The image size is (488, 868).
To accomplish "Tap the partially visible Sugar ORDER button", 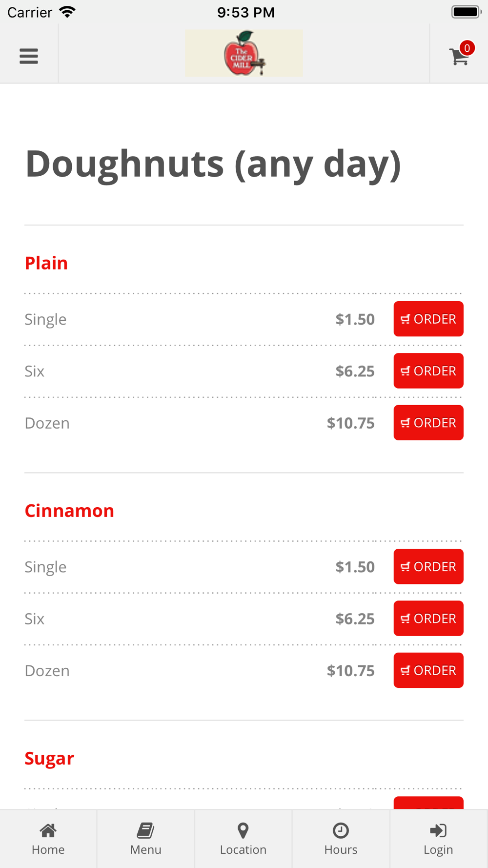I will 428,803.
